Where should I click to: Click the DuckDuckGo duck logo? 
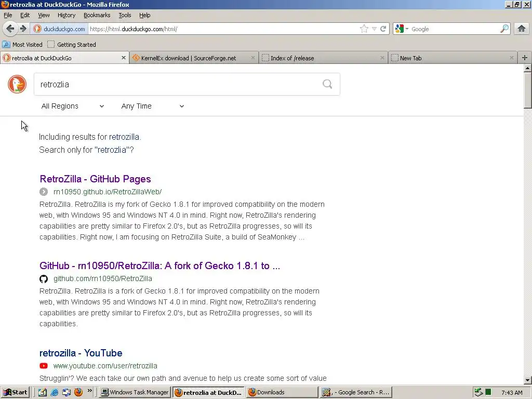click(17, 84)
